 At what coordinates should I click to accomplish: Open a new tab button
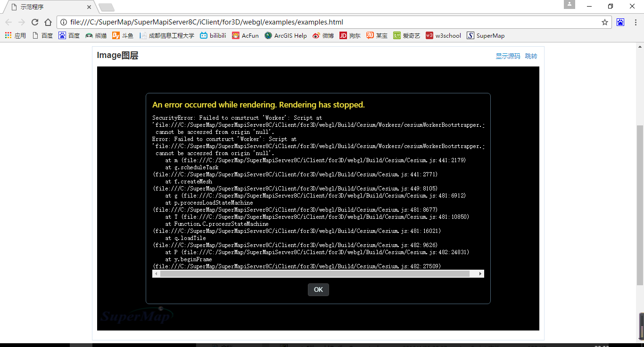tap(107, 8)
